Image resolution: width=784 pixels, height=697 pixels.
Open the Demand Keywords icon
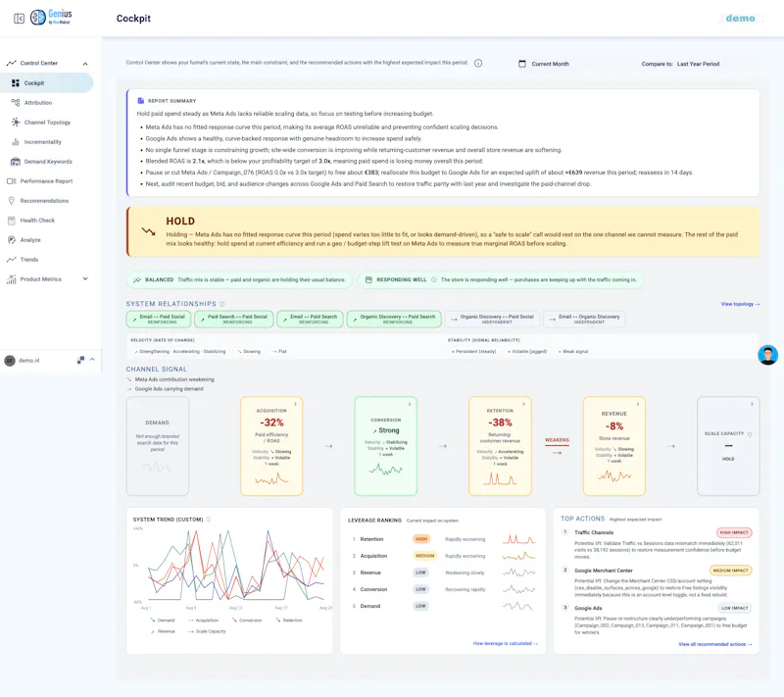click(x=16, y=162)
